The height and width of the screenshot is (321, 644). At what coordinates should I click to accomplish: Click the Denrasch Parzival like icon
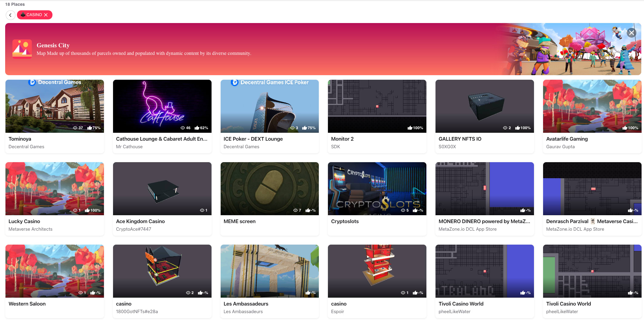(630, 210)
